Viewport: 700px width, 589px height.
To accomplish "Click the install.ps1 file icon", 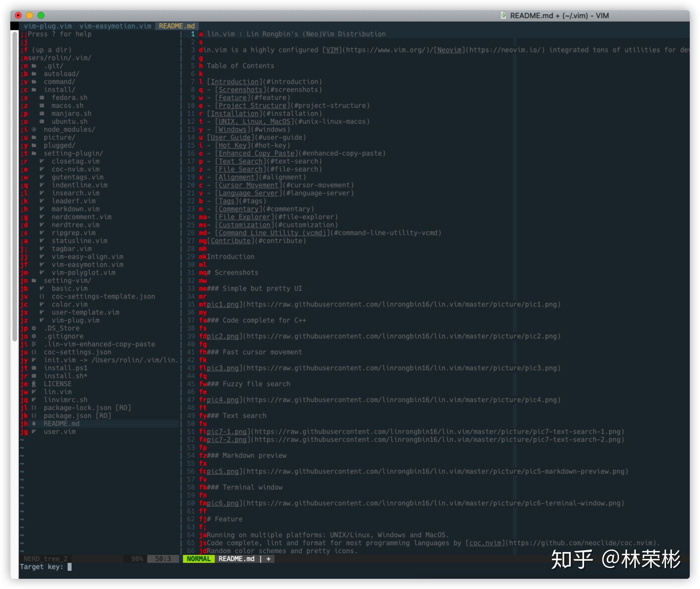I will point(34,368).
